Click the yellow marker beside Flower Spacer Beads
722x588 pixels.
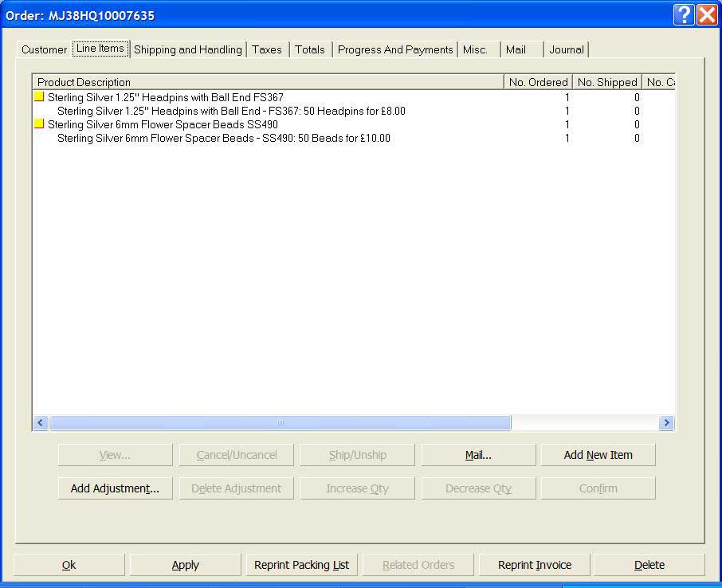point(39,124)
